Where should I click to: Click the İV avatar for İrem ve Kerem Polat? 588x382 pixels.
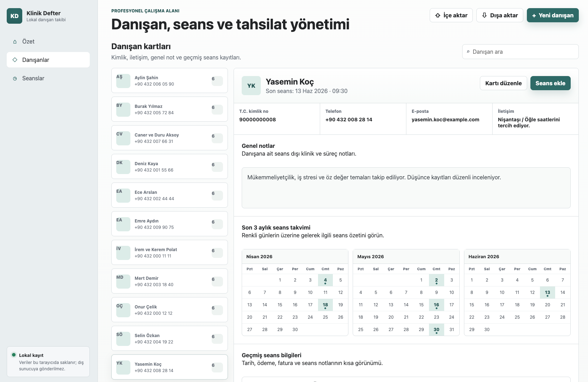pyautogui.click(x=123, y=253)
